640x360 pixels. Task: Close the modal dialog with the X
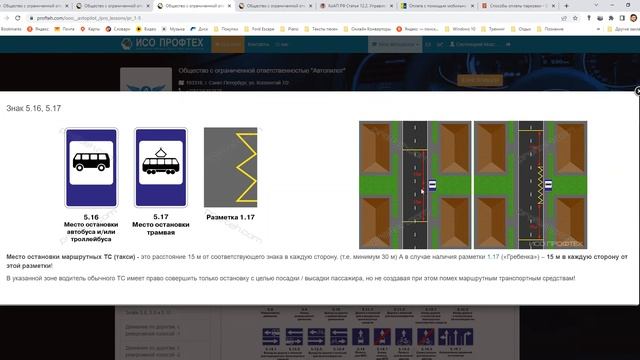638,91
